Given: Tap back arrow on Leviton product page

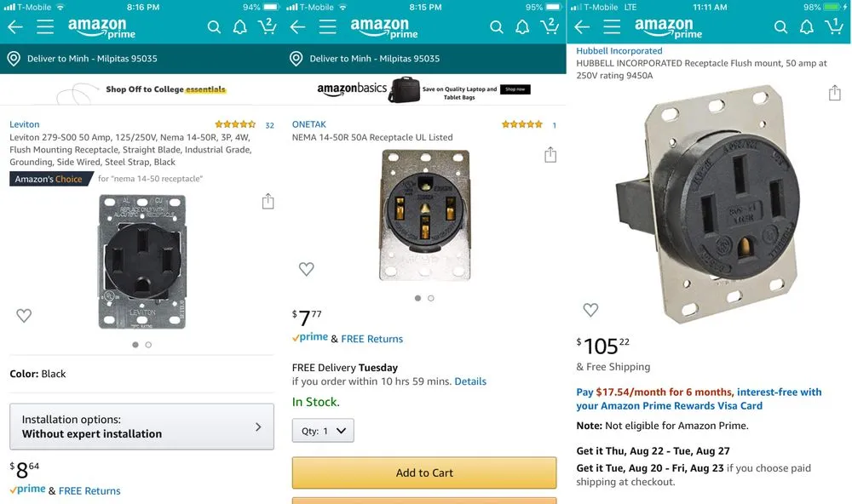Looking at the screenshot, I should pos(15,27).
